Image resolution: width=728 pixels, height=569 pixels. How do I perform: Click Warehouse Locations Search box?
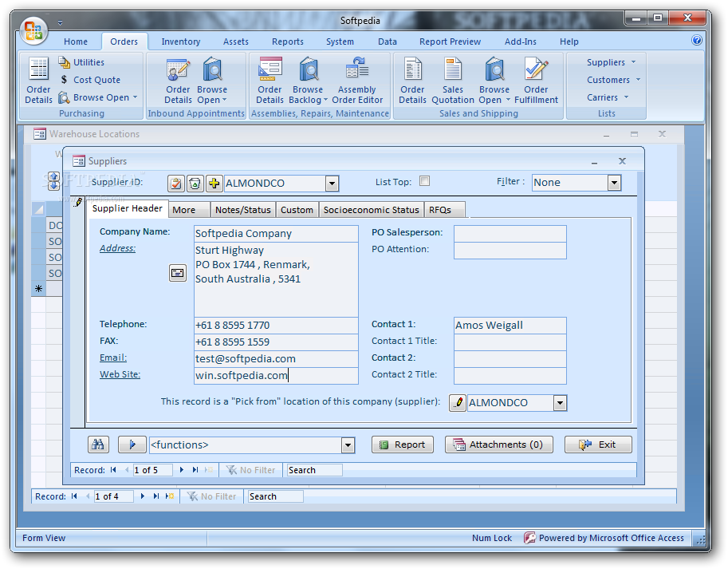coord(275,496)
